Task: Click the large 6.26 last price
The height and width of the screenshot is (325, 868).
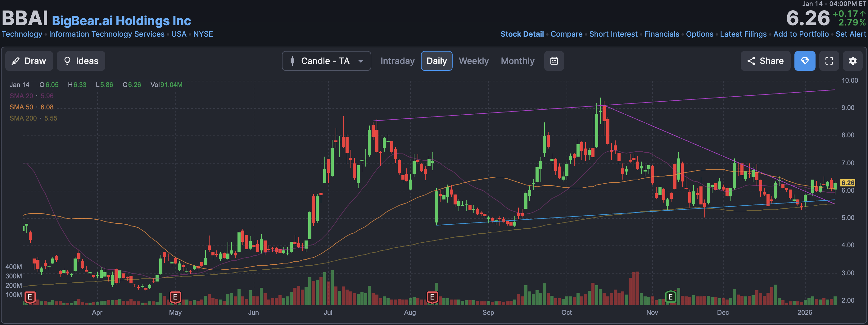Action: click(x=808, y=18)
